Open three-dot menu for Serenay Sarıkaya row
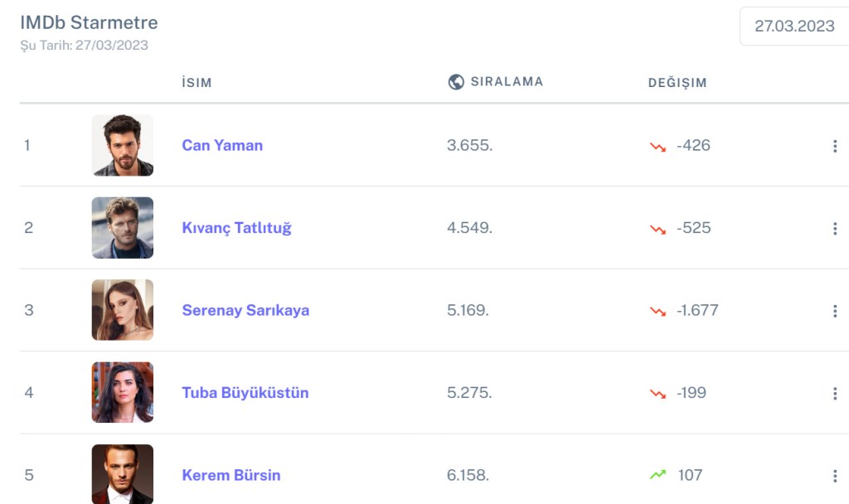 [x=834, y=311]
